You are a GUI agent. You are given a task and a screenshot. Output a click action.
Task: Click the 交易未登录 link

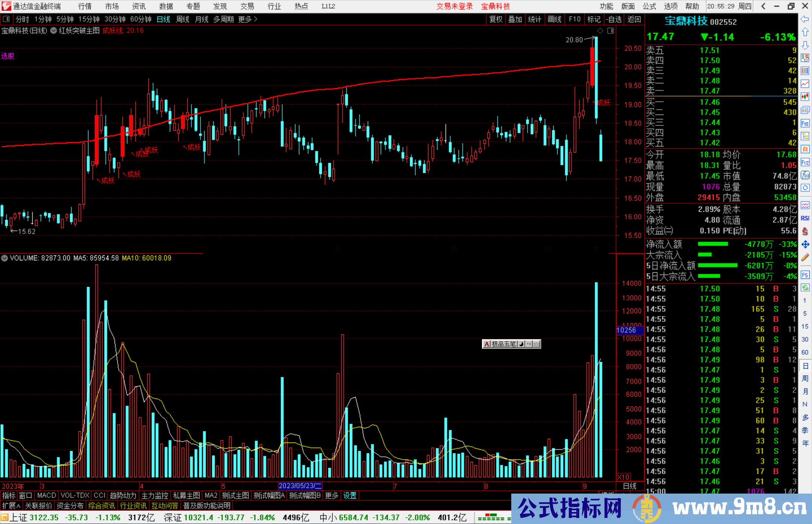click(454, 6)
